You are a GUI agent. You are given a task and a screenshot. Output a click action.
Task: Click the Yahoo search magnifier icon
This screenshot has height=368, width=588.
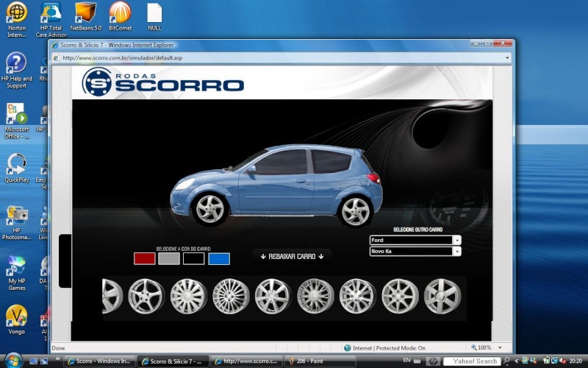tap(506, 361)
